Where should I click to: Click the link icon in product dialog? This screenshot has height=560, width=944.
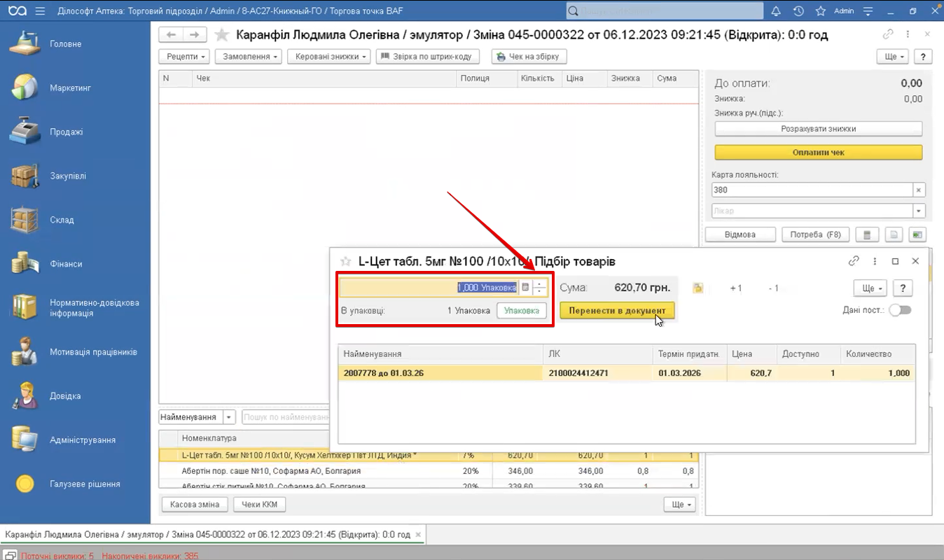point(853,261)
